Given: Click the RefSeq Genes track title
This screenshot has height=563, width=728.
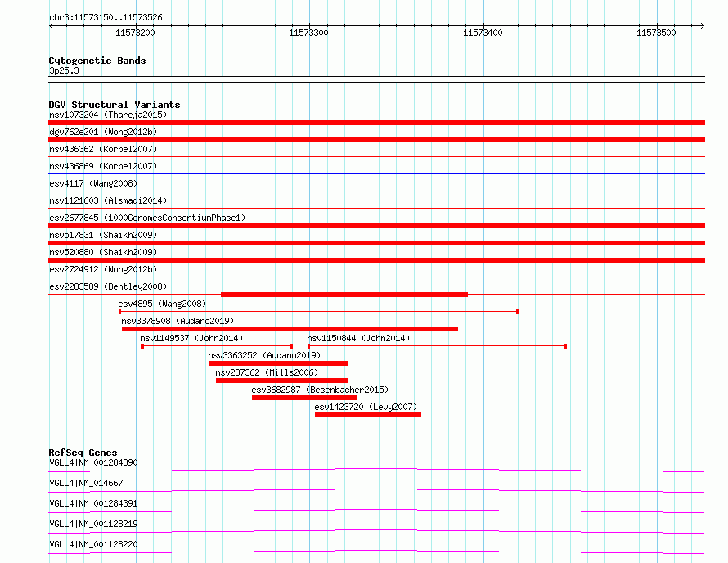Looking at the screenshot, I should (x=83, y=453).
